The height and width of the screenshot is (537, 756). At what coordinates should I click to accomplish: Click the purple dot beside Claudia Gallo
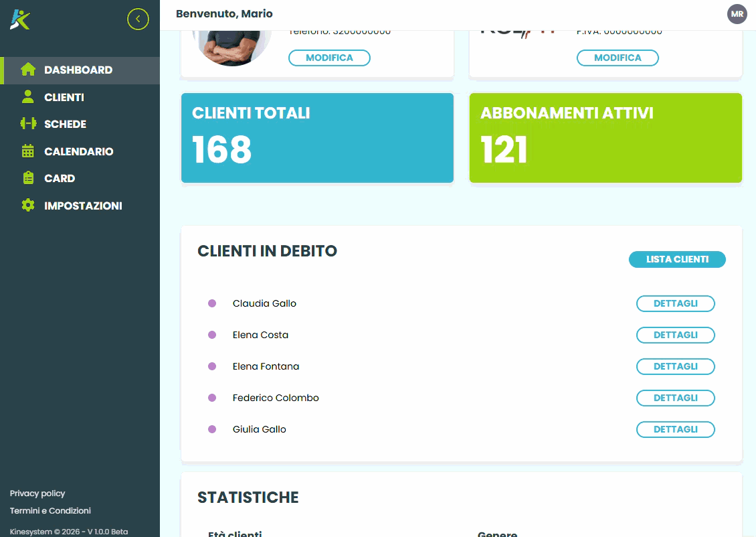pos(212,303)
